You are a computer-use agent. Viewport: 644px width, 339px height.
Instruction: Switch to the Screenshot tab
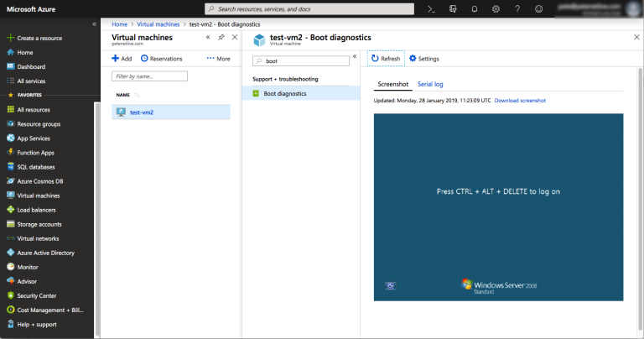(392, 84)
